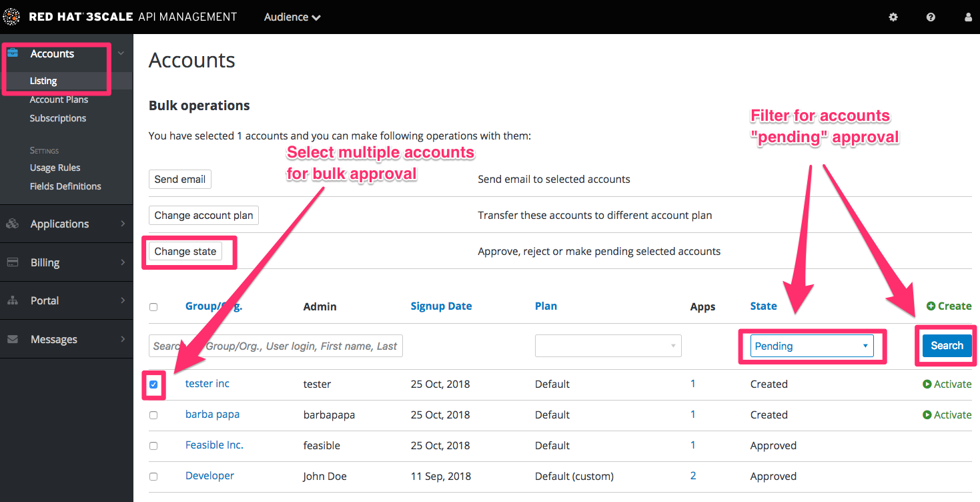Viewport: 980px width, 502px height.
Task: Click the Billing credit card icon
Action: (x=12, y=262)
